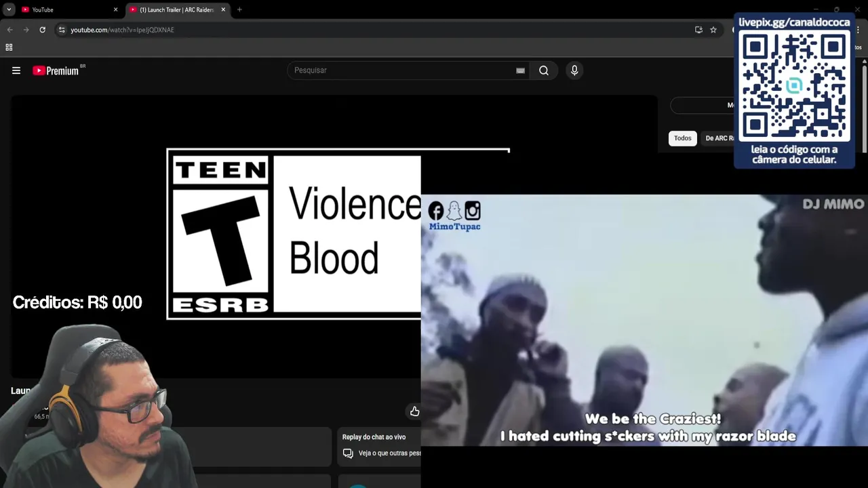
Task: Open the Chrome apps grid icon
Action: click(x=9, y=47)
